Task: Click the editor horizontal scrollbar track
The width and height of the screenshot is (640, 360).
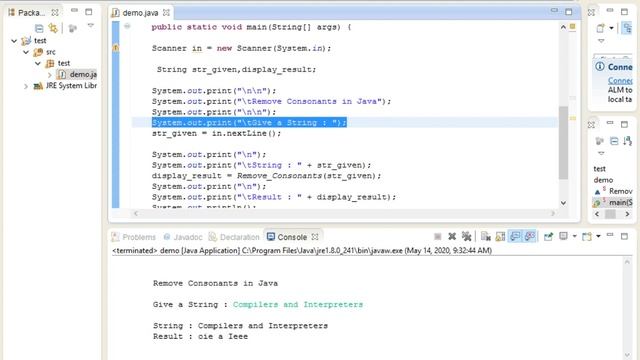Action: point(344,213)
